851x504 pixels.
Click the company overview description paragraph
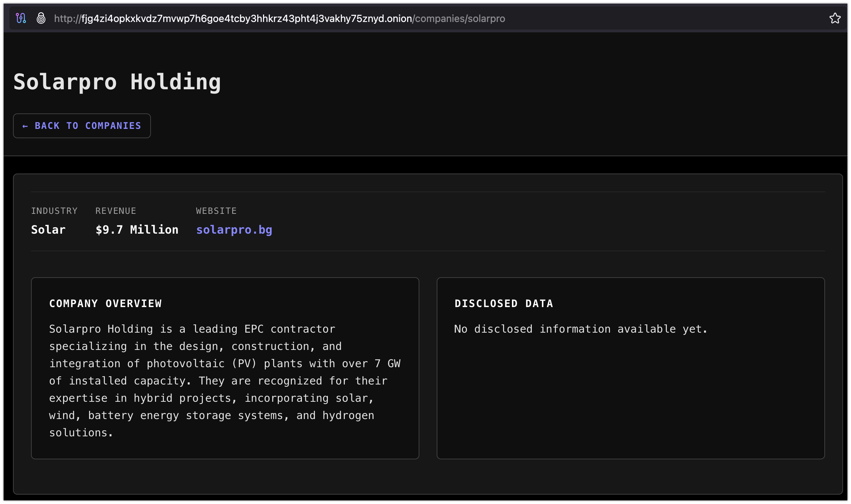coord(225,381)
